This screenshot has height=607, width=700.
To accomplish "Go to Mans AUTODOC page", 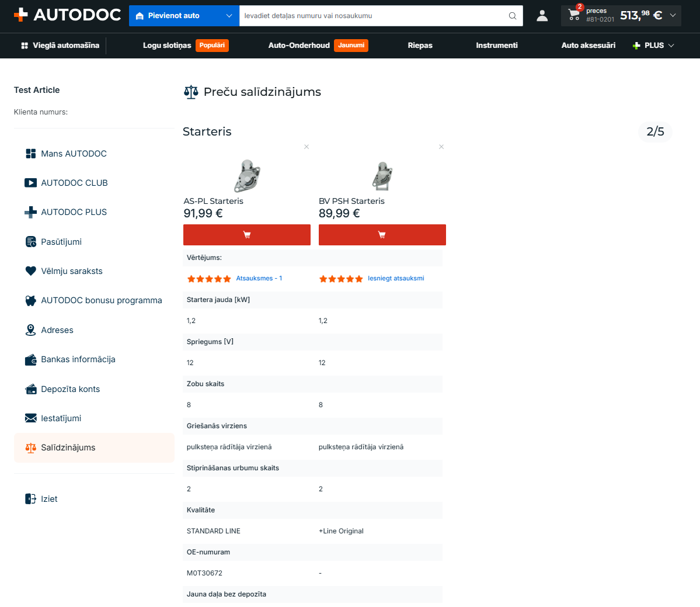I will (x=74, y=154).
